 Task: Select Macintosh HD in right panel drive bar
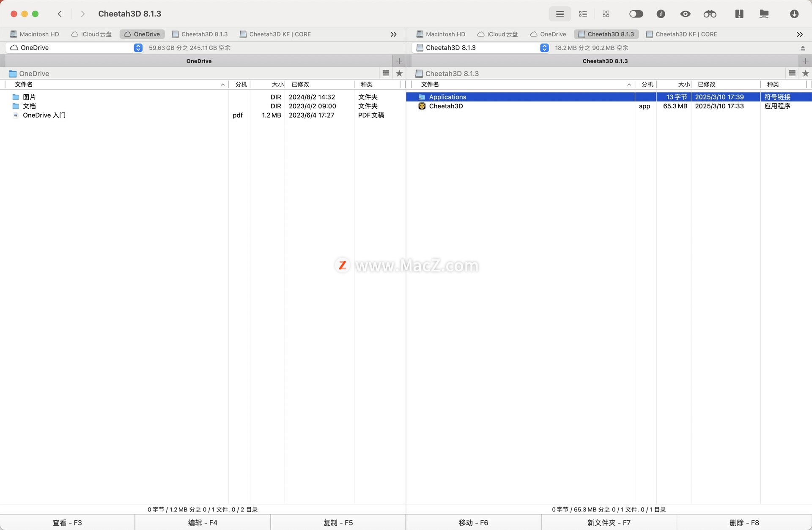coord(441,34)
